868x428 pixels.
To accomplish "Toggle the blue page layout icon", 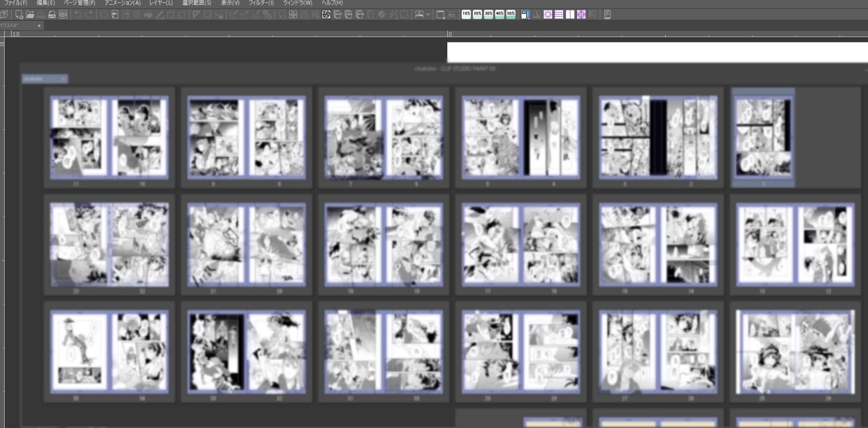I will point(526,14).
